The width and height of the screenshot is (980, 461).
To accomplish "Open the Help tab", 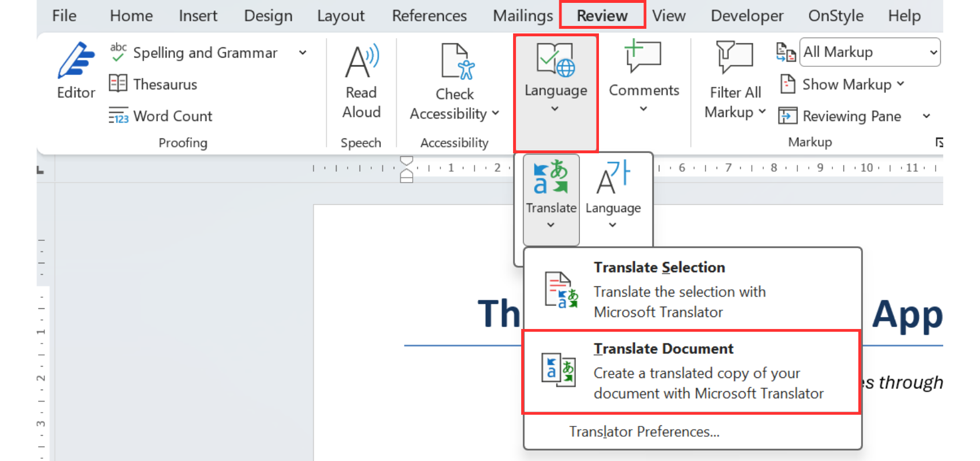I will 904,16.
